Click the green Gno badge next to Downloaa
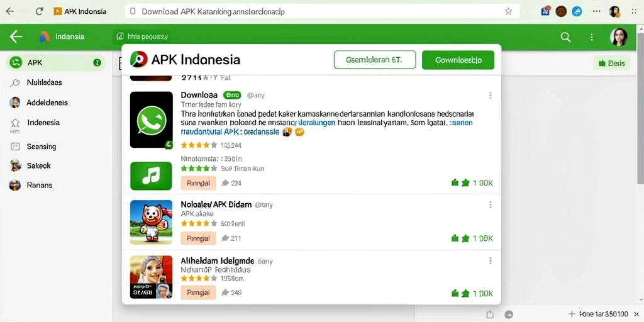 232,96
